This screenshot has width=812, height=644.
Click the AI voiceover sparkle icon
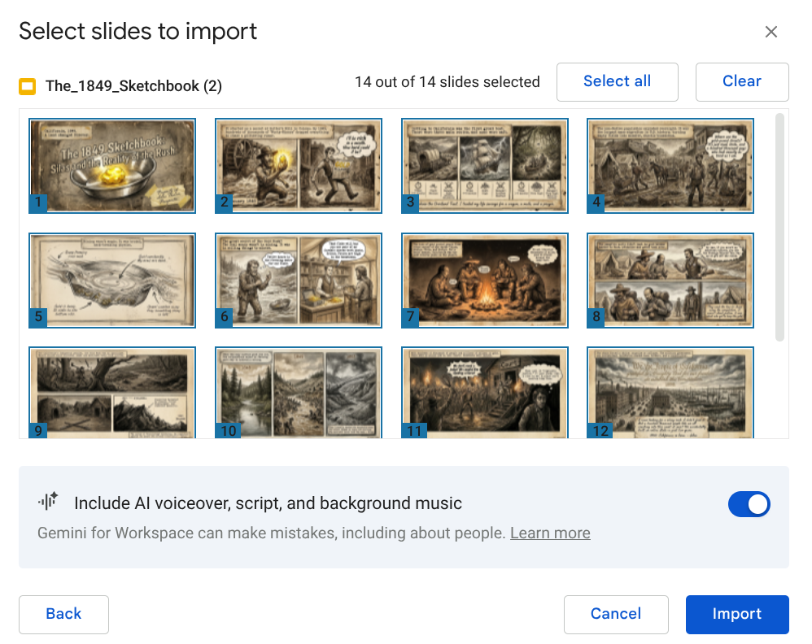click(48, 502)
